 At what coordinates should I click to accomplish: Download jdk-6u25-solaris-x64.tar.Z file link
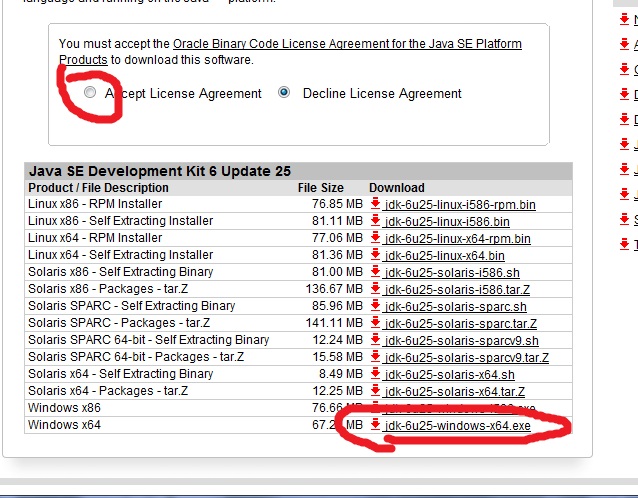454,392
